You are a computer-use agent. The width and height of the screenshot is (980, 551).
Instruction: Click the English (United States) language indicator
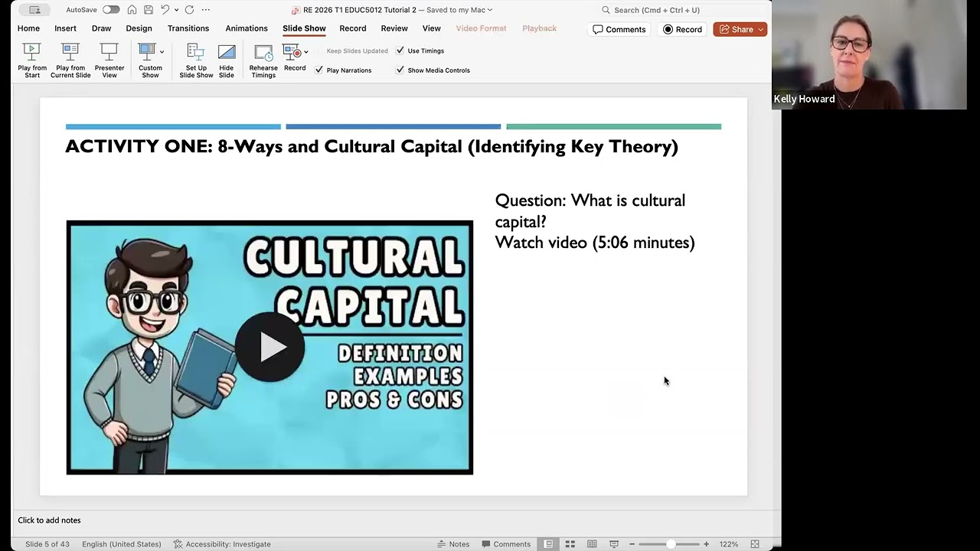click(122, 544)
